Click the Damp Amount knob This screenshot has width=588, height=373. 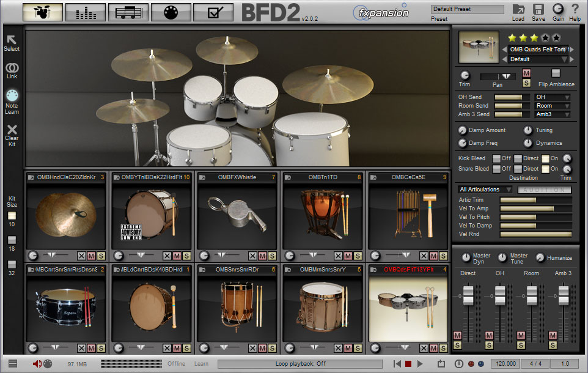tap(462, 130)
